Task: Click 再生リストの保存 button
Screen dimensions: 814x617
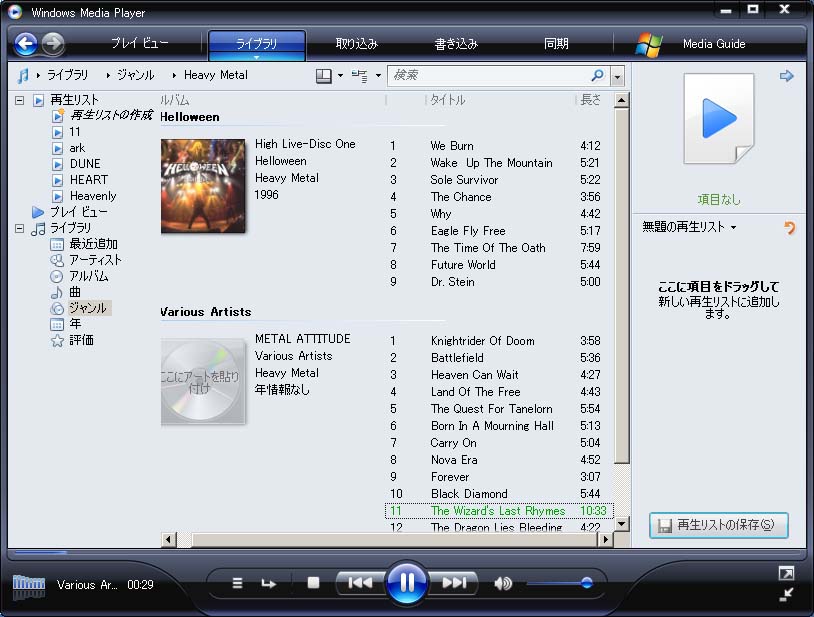Action: pos(719,525)
